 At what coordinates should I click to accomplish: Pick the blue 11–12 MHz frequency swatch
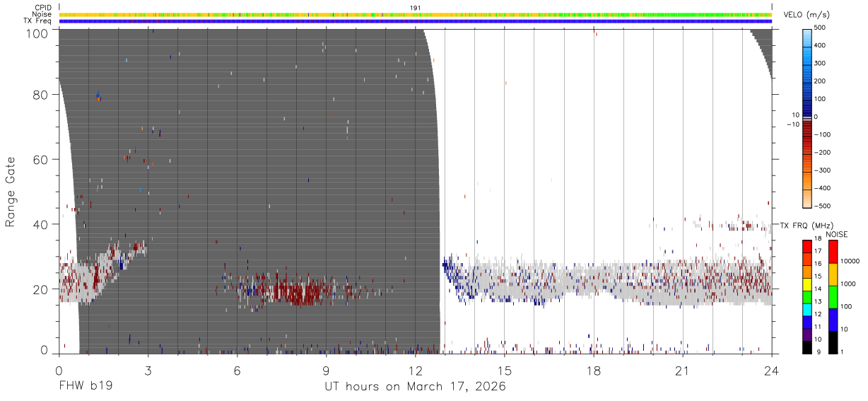[807, 322]
